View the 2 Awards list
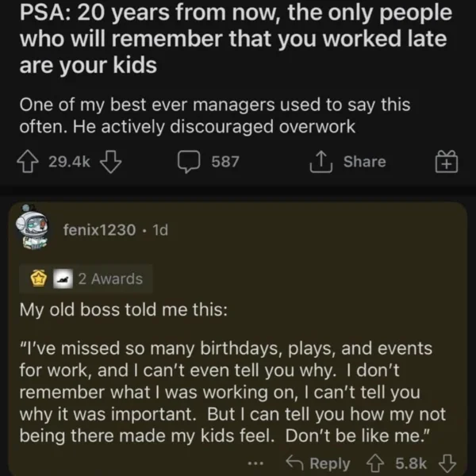 coord(109,278)
